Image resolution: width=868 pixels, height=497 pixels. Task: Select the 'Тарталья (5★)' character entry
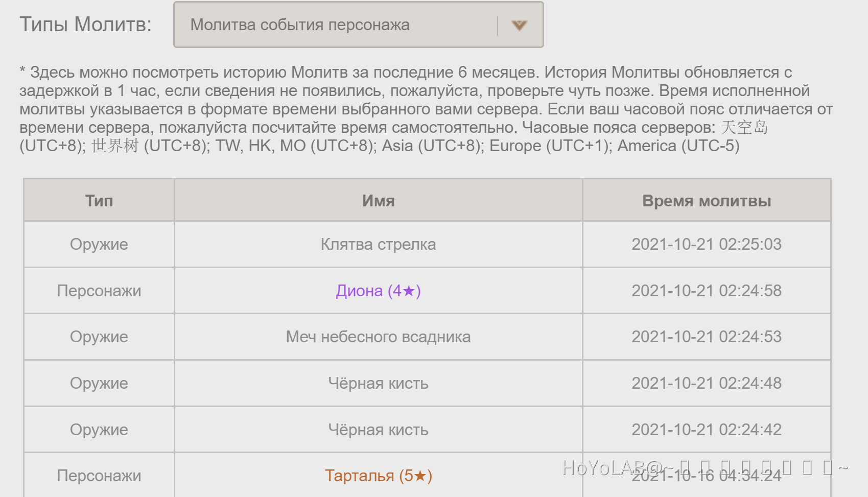[378, 476]
